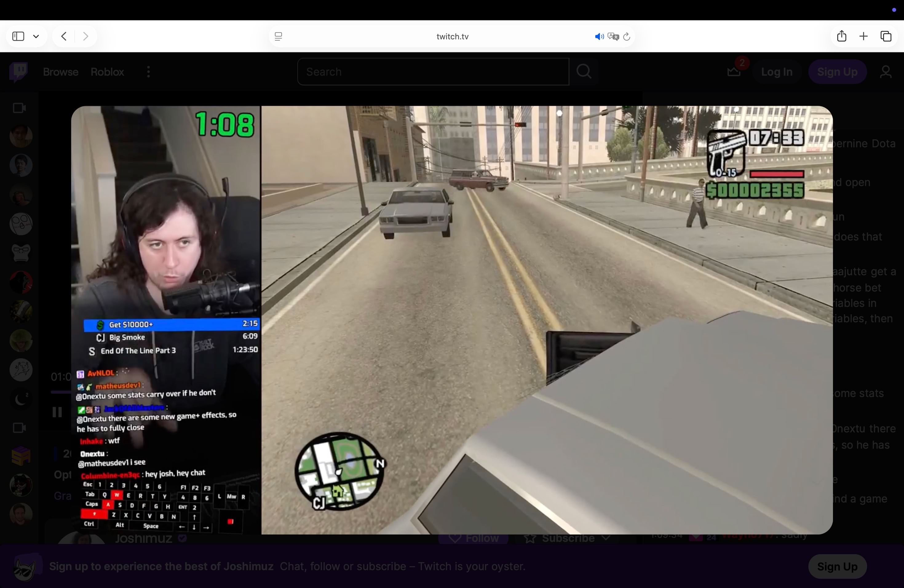Click Sign Up in the bottom banner
Image resolution: width=904 pixels, height=588 pixels.
click(837, 567)
